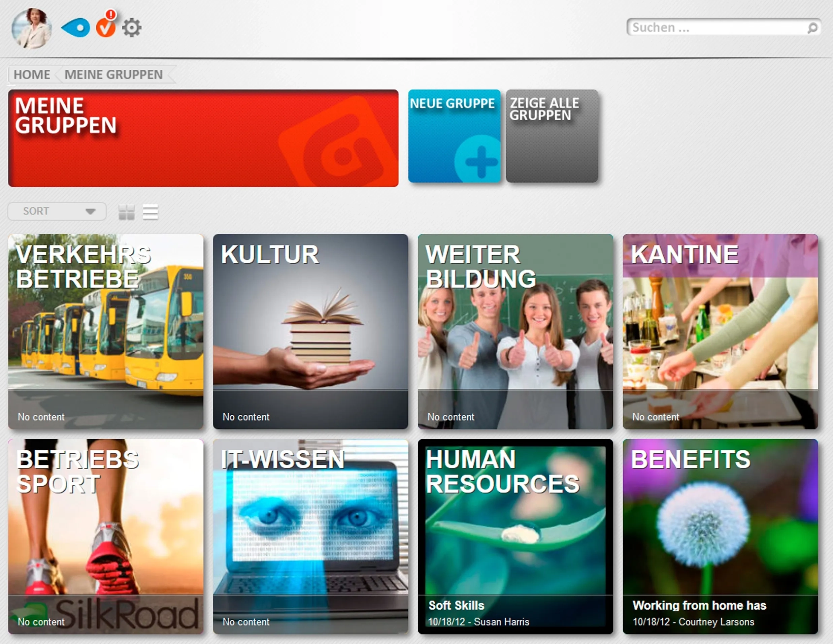Open the settings gear icon
The image size is (833, 644).
coord(132,28)
